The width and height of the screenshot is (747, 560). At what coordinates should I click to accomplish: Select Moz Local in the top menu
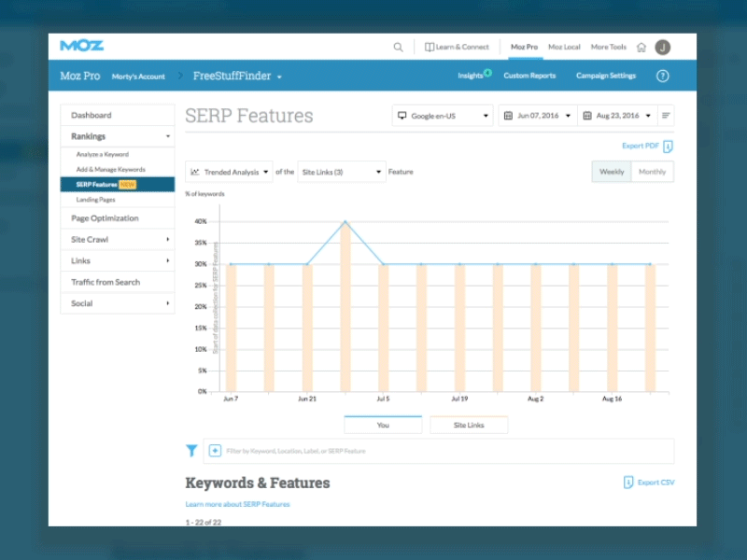pyautogui.click(x=563, y=46)
